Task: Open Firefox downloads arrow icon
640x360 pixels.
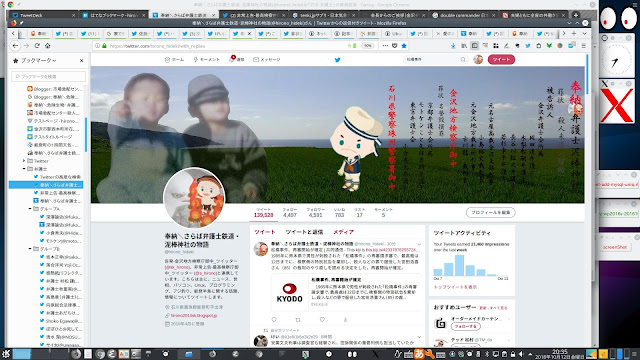Action: tap(453, 46)
